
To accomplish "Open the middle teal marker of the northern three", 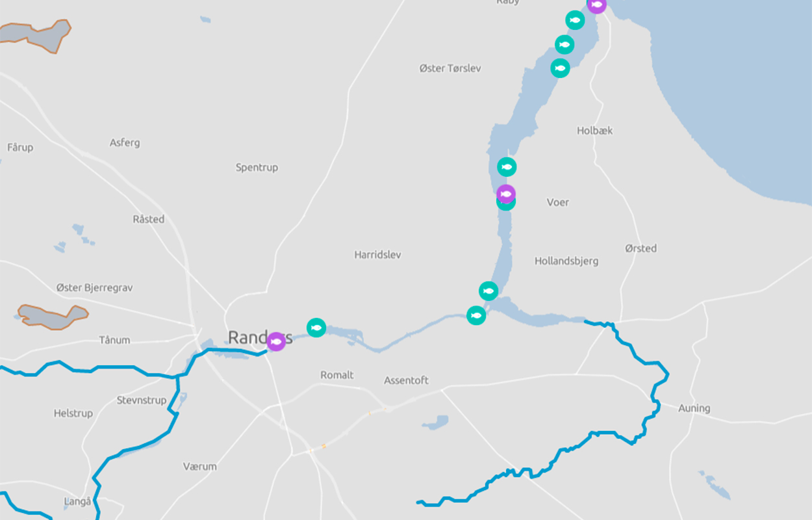I will 565,44.
